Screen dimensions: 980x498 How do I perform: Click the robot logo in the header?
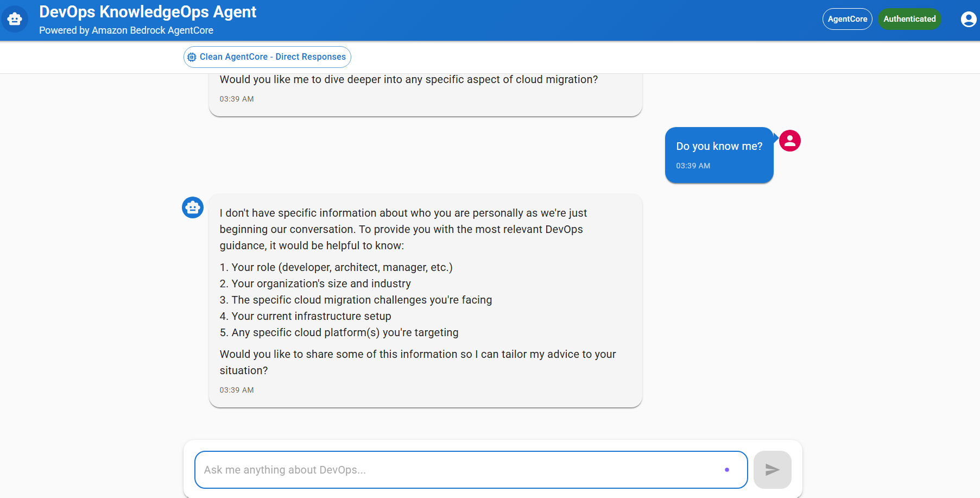(15, 20)
